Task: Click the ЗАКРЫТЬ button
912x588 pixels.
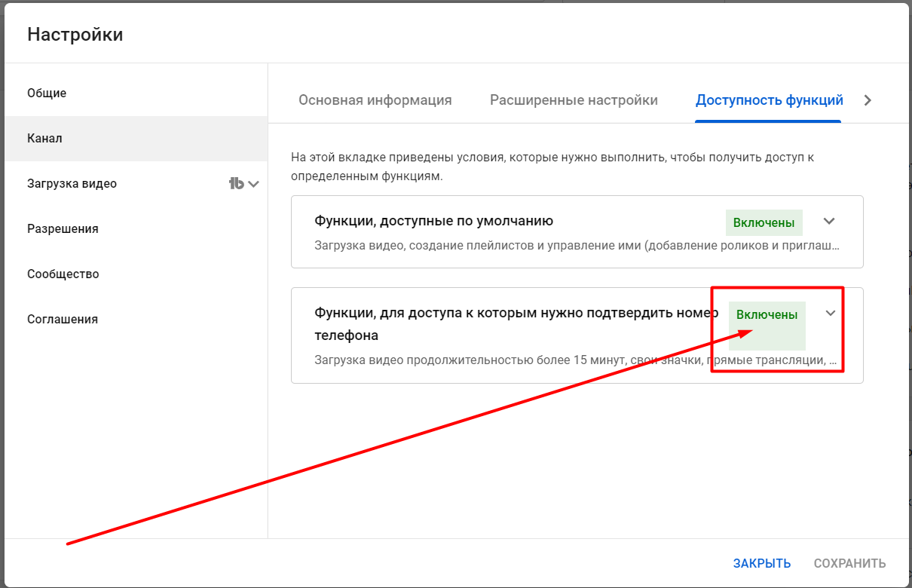Action: click(761, 563)
